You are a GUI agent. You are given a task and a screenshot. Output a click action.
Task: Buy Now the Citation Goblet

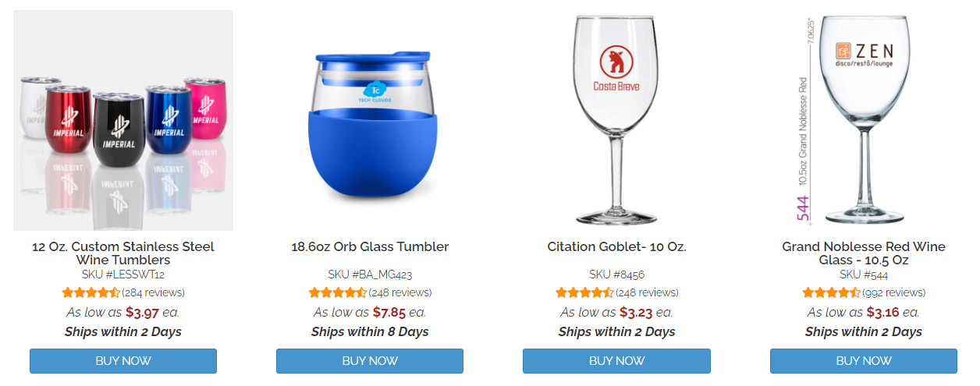pyautogui.click(x=616, y=361)
